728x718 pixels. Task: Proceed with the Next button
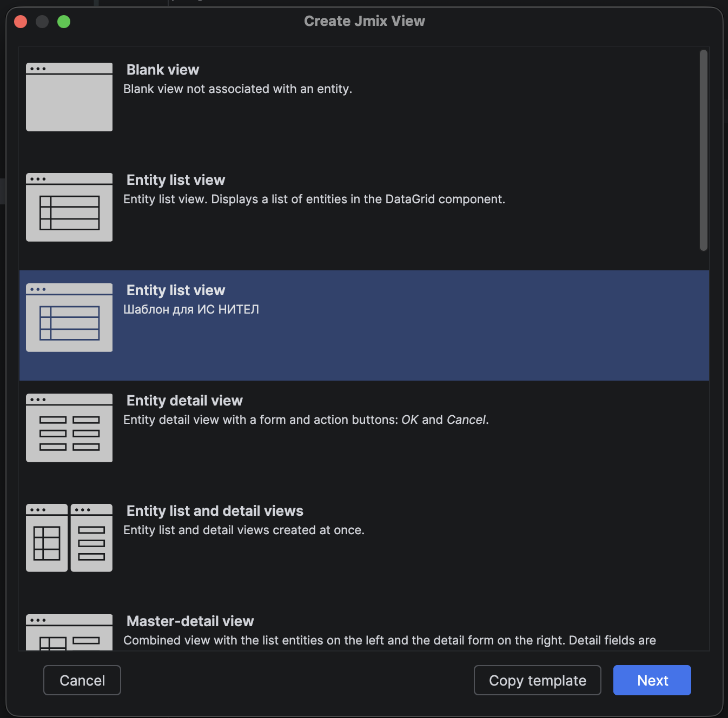(x=652, y=680)
